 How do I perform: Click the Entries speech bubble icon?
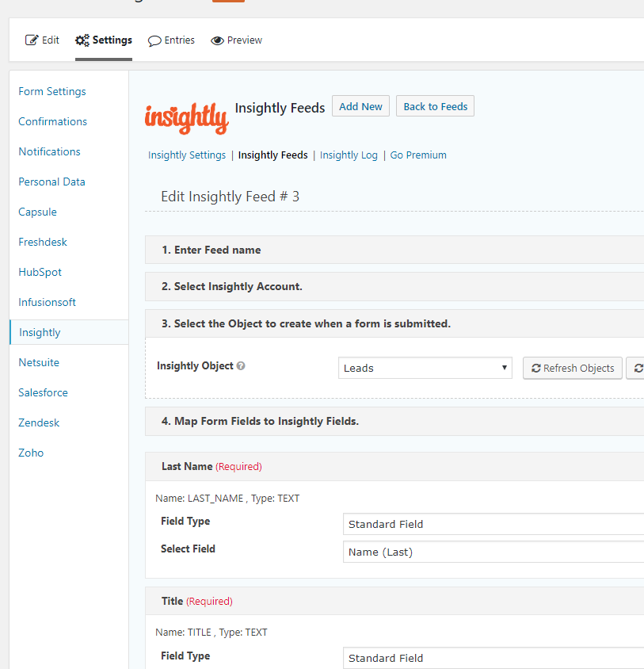pos(154,41)
